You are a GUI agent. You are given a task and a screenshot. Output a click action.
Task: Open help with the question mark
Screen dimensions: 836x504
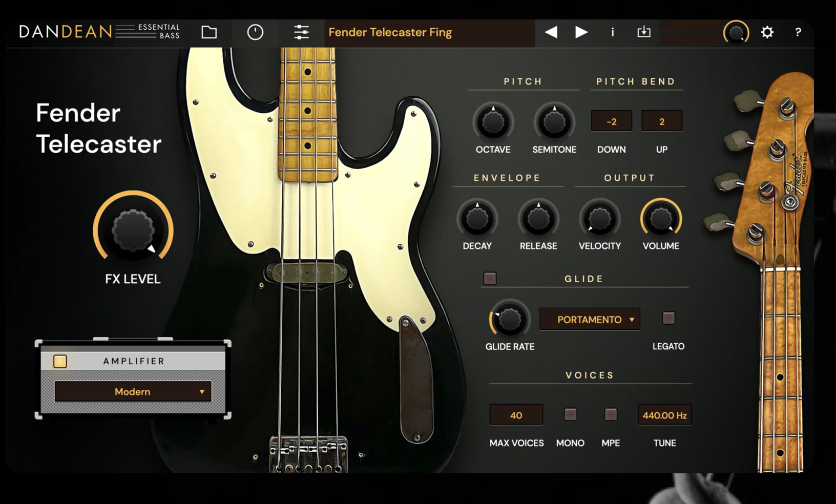click(x=798, y=32)
